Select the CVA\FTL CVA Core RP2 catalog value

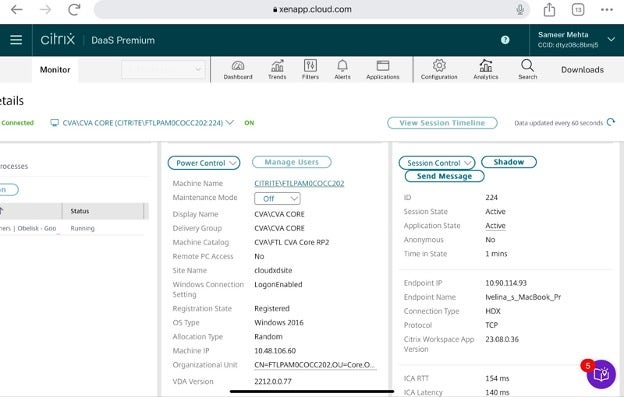[292, 242]
